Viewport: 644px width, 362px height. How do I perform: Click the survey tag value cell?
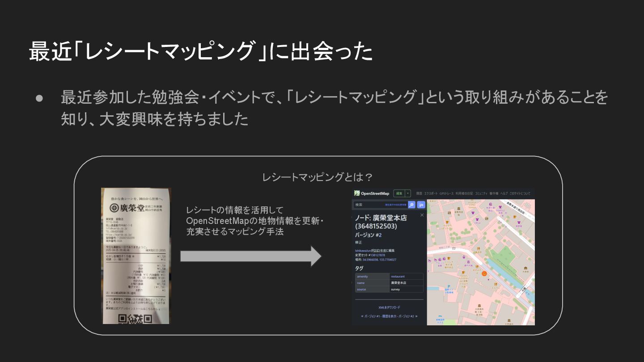point(407,289)
